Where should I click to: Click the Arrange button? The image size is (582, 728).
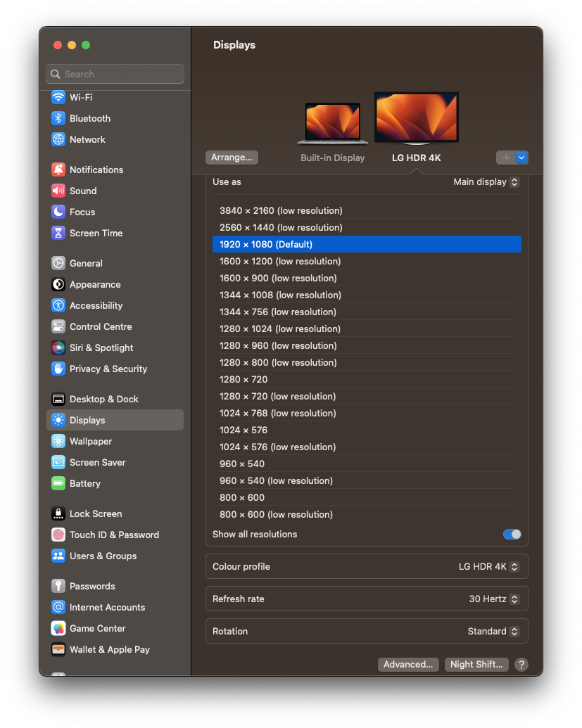(232, 157)
